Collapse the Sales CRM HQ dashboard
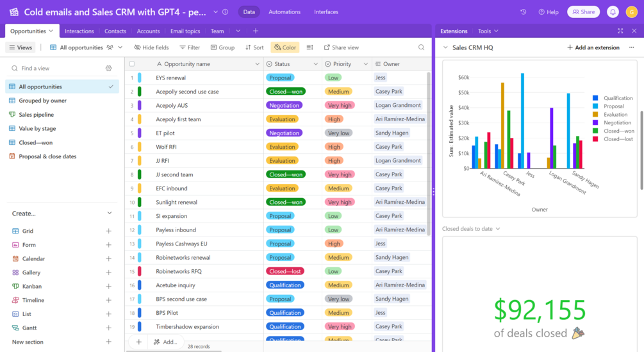 (x=445, y=47)
